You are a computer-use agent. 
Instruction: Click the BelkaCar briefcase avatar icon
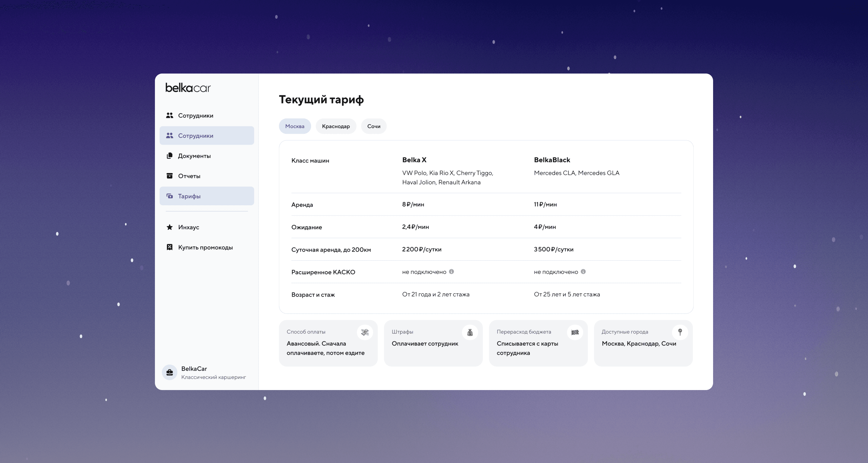[169, 372]
